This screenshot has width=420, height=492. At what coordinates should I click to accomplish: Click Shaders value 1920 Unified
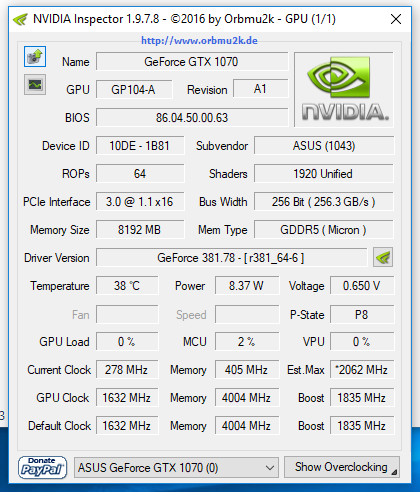pos(324,174)
